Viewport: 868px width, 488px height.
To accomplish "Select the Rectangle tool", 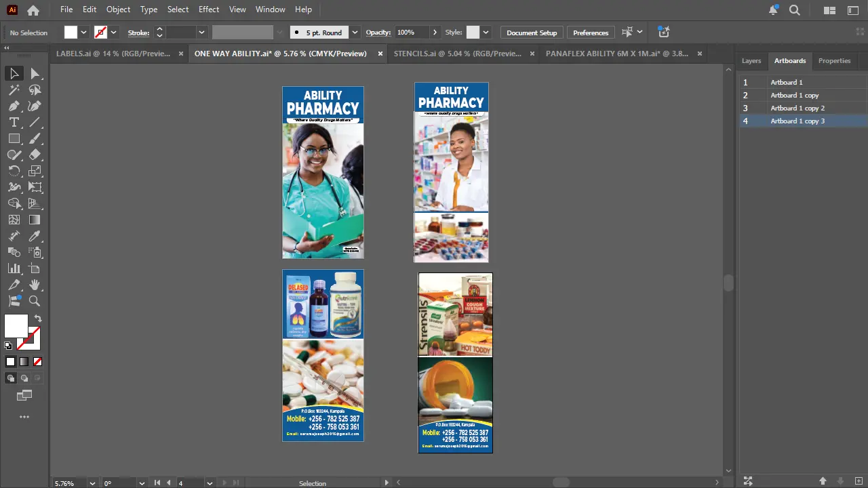I will [14, 138].
